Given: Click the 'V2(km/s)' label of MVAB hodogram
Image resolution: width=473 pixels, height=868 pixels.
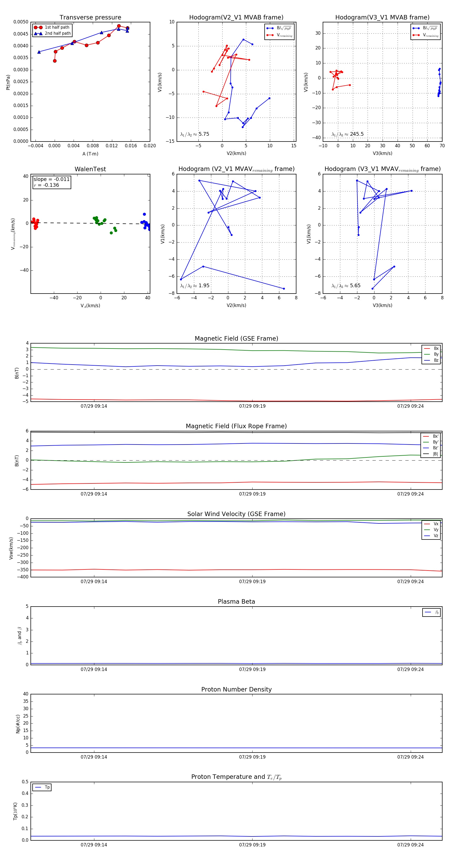Looking at the screenshot, I should 236,153.
